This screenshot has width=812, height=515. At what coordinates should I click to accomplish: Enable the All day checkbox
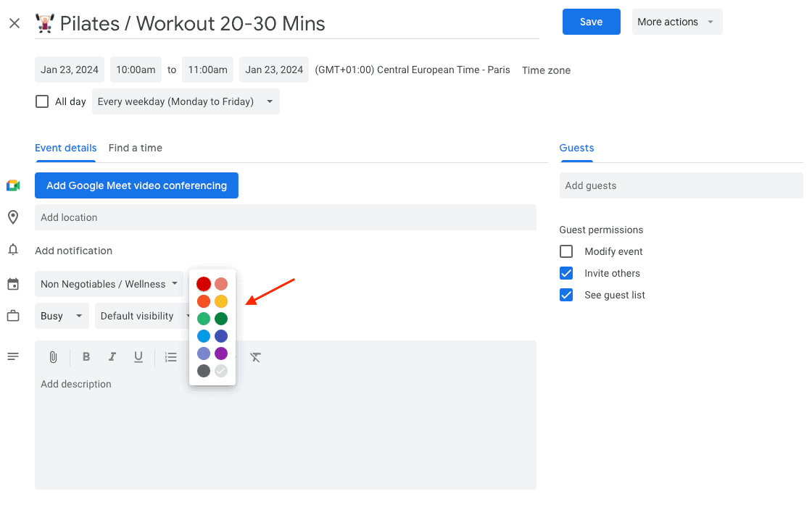(x=41, y=101)
